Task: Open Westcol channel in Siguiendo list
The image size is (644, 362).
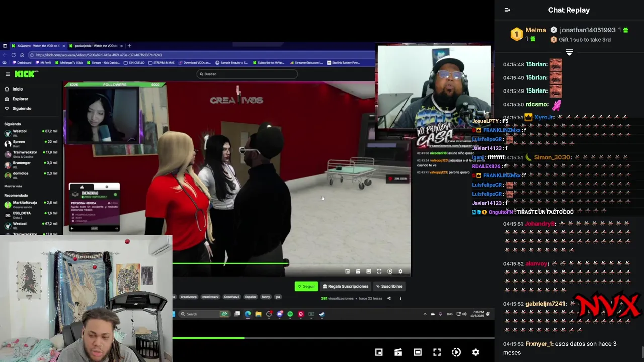Action: pyautogui.click(x=30, y=133)
